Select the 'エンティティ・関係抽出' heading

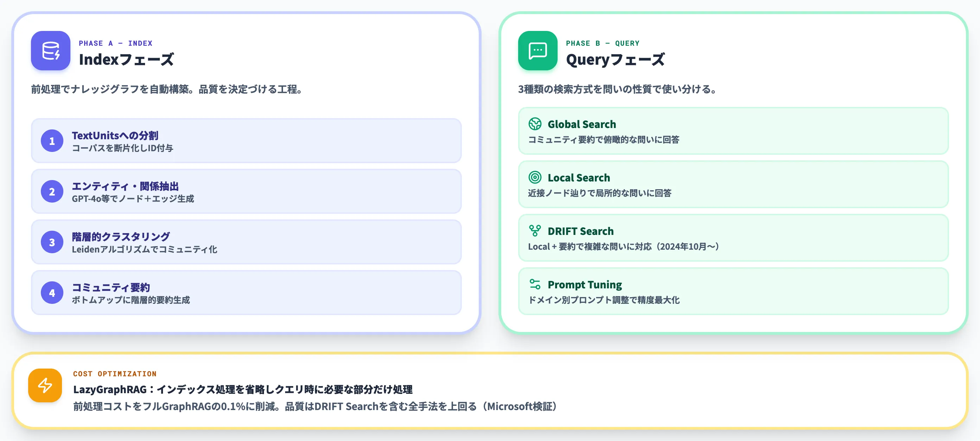(x=125, y=186)
